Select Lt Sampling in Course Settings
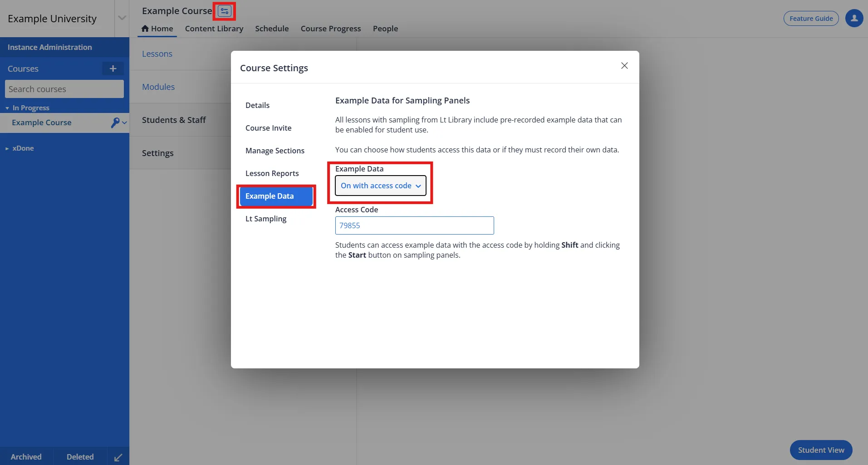 [266, 218]
